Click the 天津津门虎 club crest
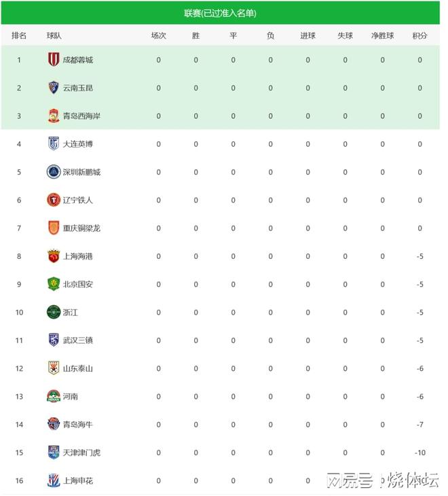 click(x=53, y=453)
